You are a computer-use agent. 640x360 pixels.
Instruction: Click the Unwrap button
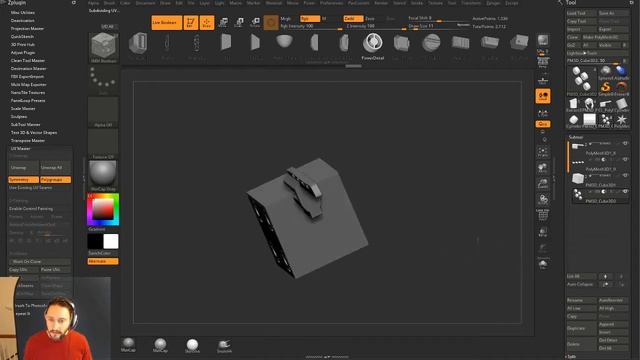coord(23,168)
